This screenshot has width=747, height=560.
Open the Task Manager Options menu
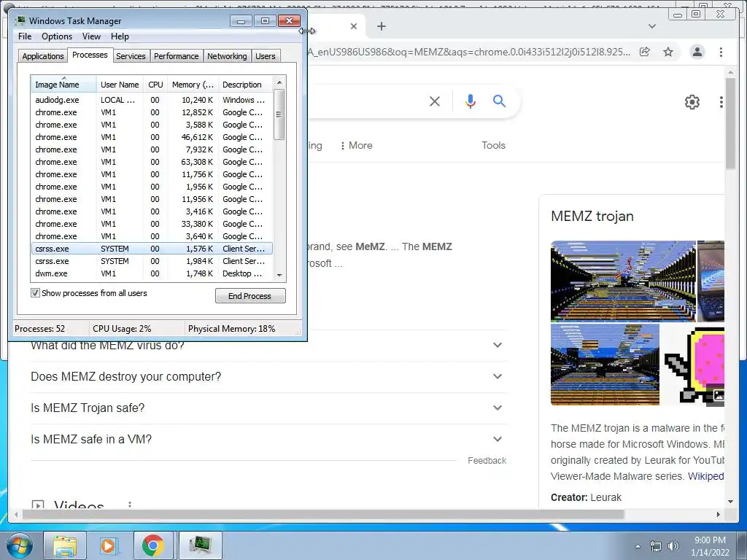(x=57, y=36)
